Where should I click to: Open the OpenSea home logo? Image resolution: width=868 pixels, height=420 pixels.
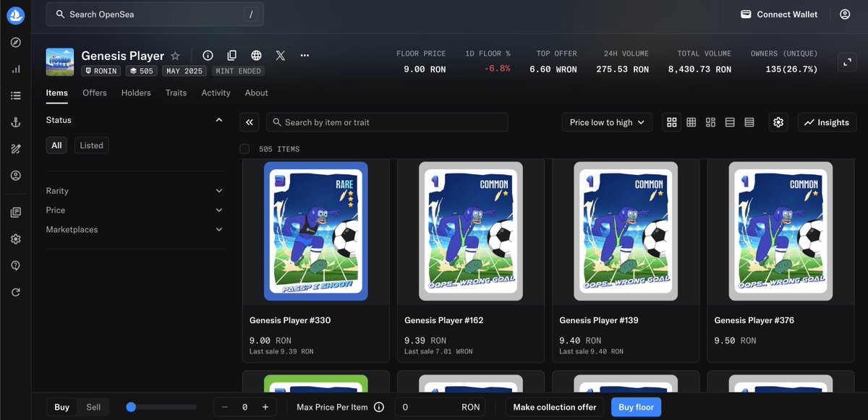click(x=16, y=14)
